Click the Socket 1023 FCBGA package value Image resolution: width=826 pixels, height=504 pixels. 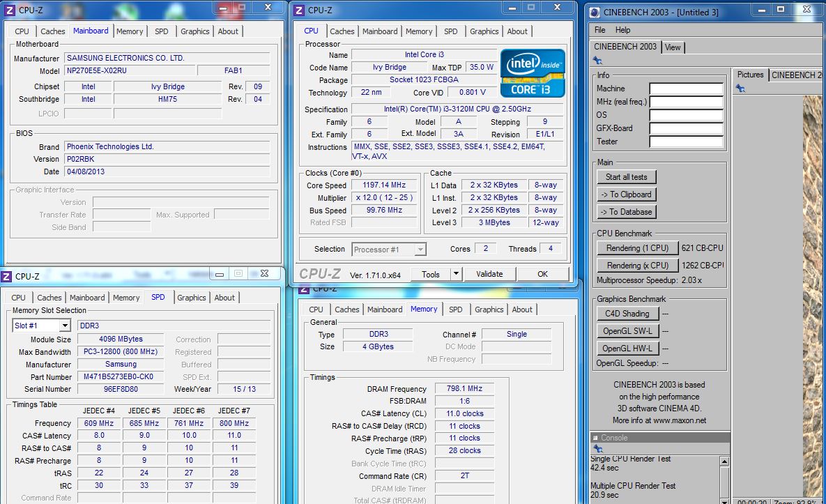(424, 80)
